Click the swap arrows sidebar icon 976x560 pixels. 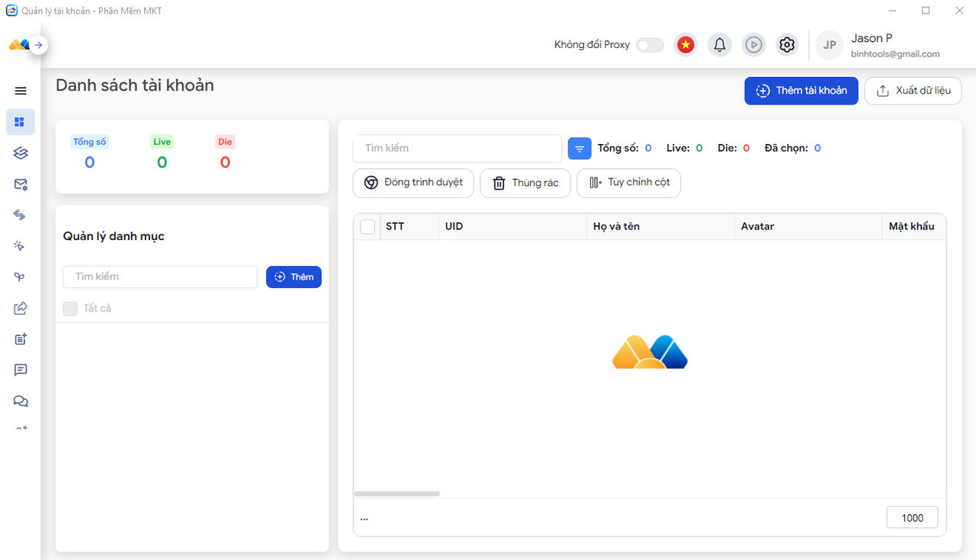click(x=21, y=215)
